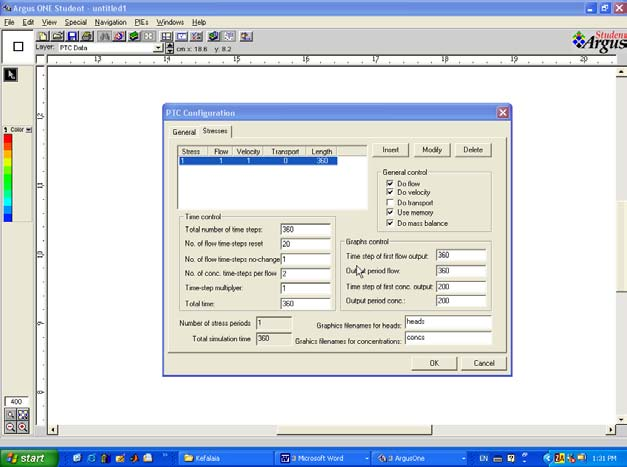The image size is (627, 467).
Task: Toggle the Do velocity checkbox
Action: (390, 192)
